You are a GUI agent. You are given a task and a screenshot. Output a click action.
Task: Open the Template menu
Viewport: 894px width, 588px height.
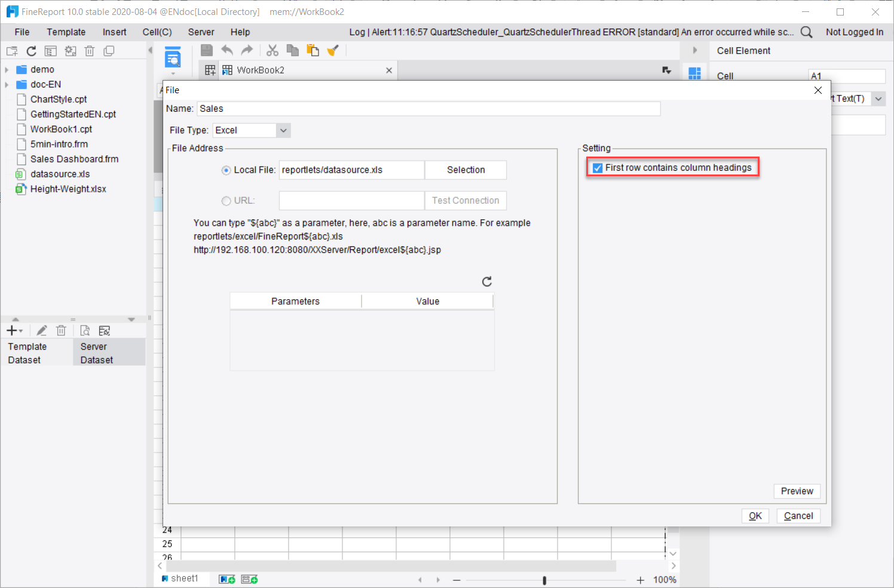point(66,32)
